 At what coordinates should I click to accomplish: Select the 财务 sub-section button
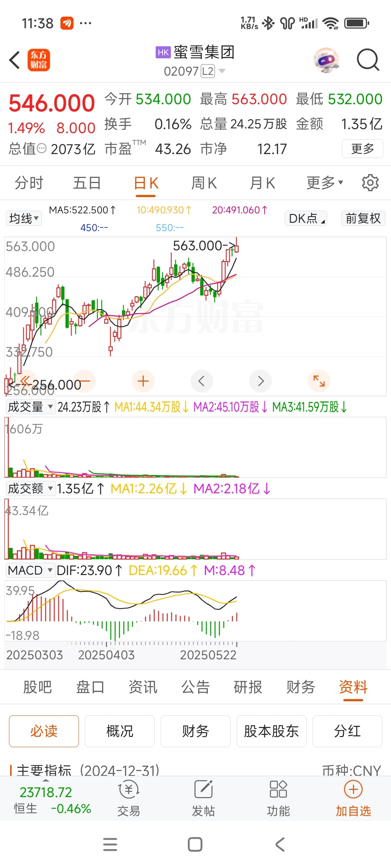click(195, 731)
